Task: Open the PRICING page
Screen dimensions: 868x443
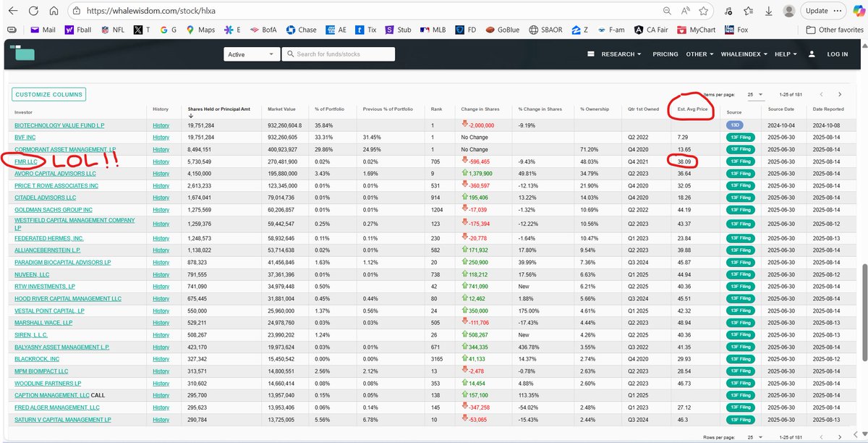Action: [665, 54]
